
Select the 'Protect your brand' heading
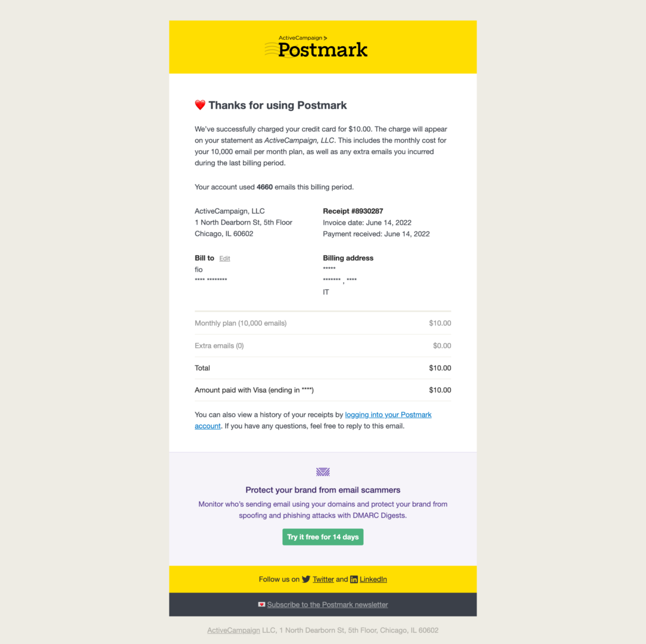click(x=322, y=490)
